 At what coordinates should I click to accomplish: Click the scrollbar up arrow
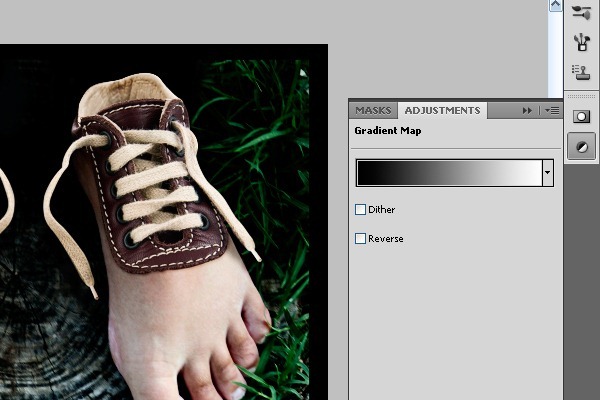click(x=555, y=6)
